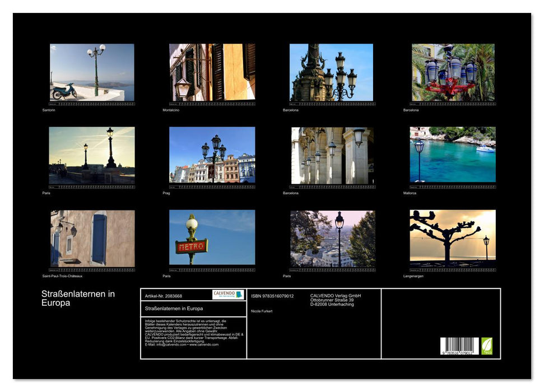This screenshot has width=544, height=392.
Task: Open the Santorin photo with the scooter
Action: point(92,72)
